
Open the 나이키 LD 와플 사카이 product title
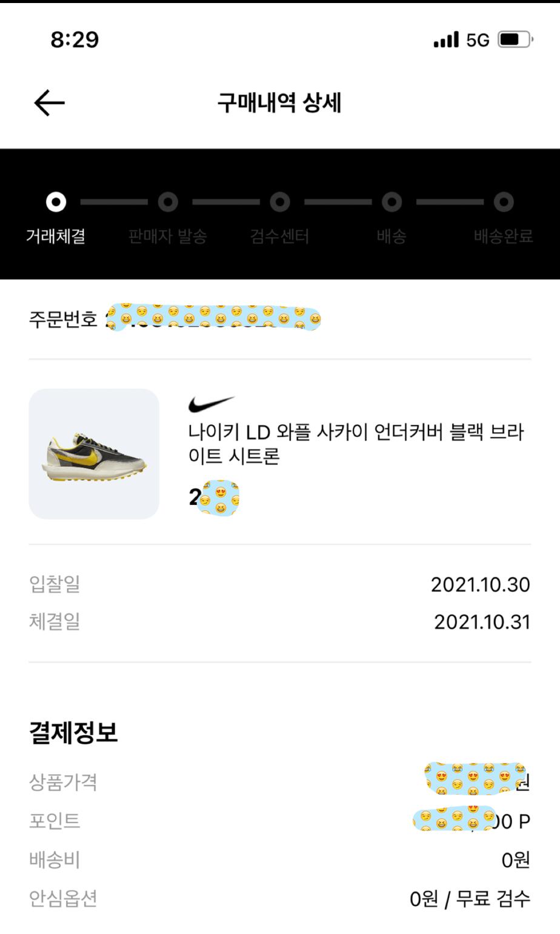(356, 444)
